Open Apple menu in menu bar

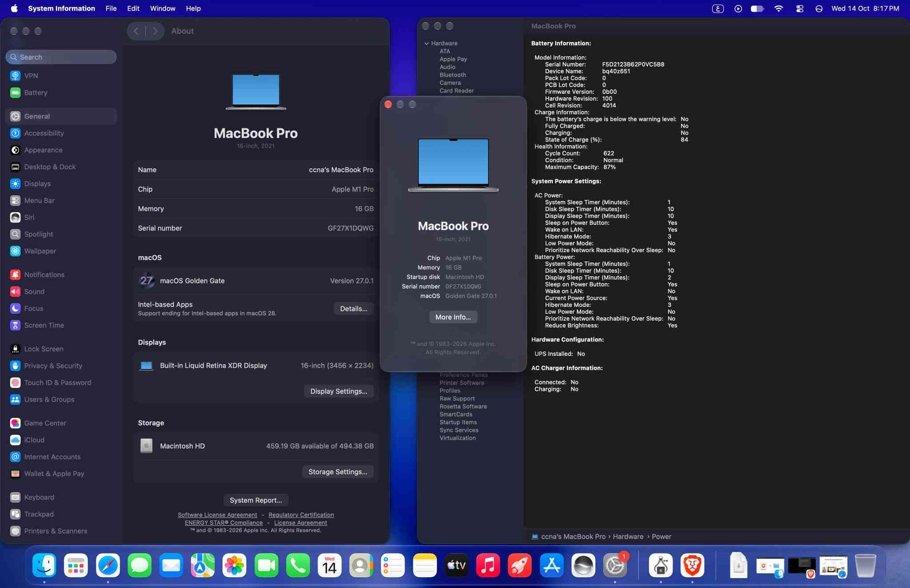pyautogui.click(x=14, y=8)
